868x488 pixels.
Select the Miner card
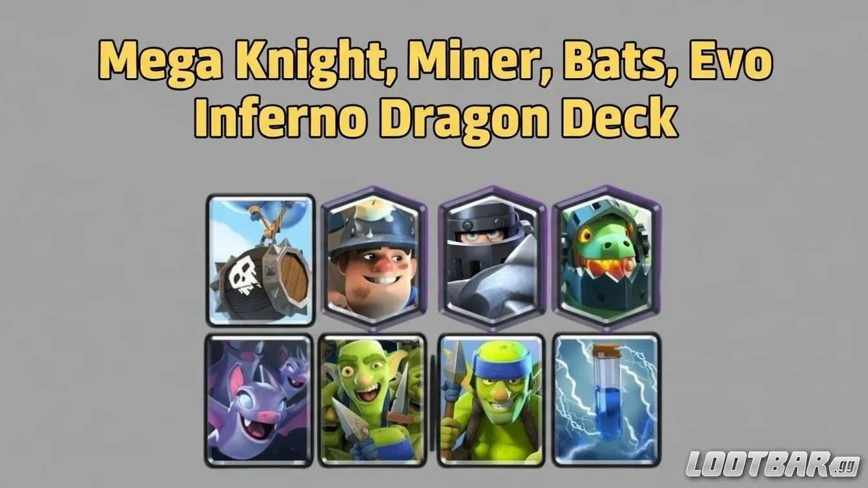375,258
